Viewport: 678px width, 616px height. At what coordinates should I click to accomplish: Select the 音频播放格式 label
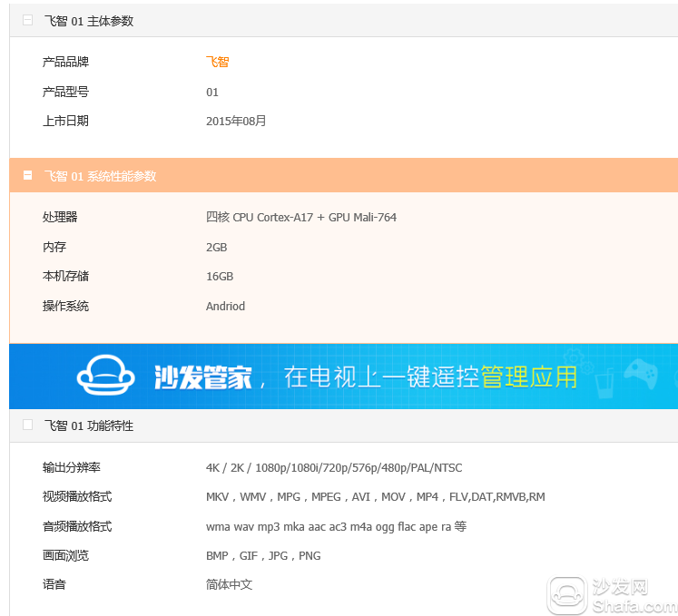pos(77,526)
